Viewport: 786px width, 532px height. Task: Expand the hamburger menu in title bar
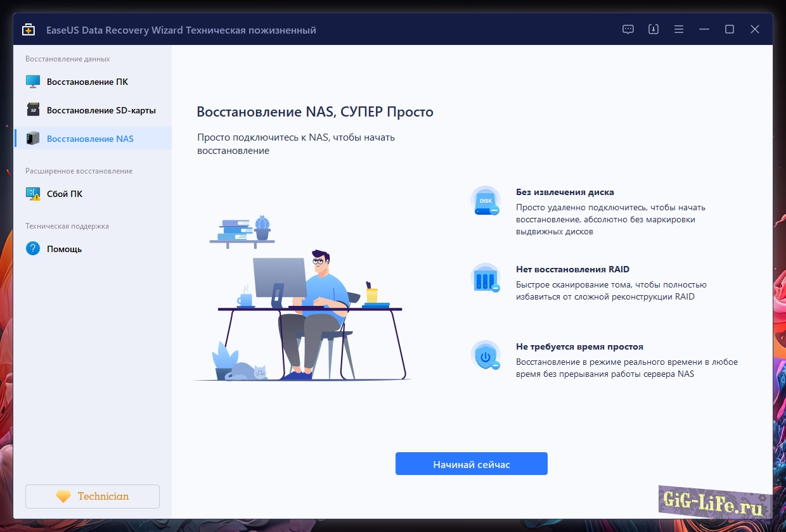(x=679, y=30)
